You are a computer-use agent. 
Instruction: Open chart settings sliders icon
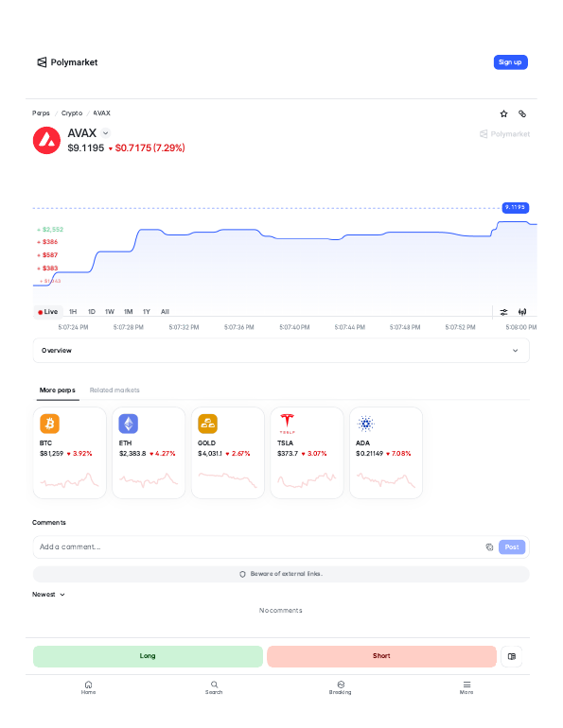[503, 312]
